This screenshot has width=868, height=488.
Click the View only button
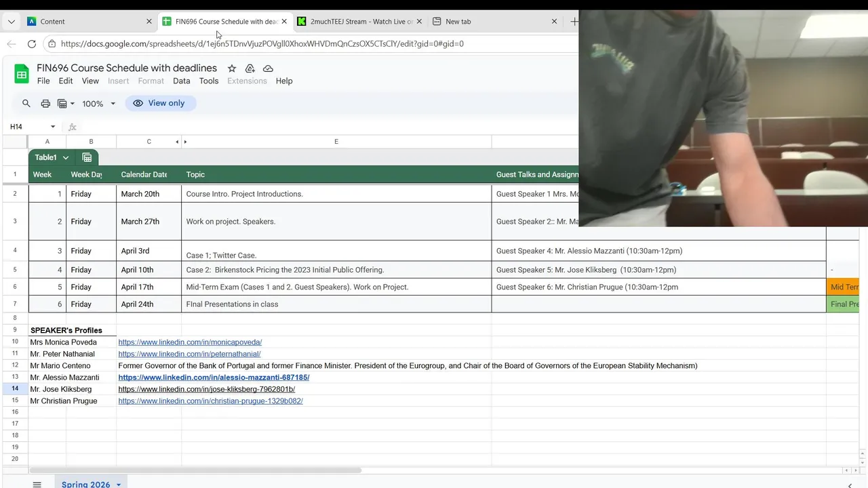point(160,103)
